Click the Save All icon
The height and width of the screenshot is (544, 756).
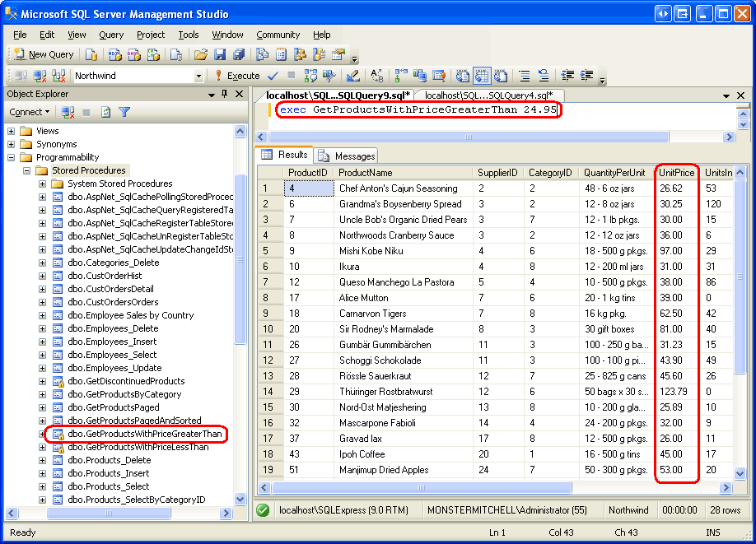[x=239, y=54]
